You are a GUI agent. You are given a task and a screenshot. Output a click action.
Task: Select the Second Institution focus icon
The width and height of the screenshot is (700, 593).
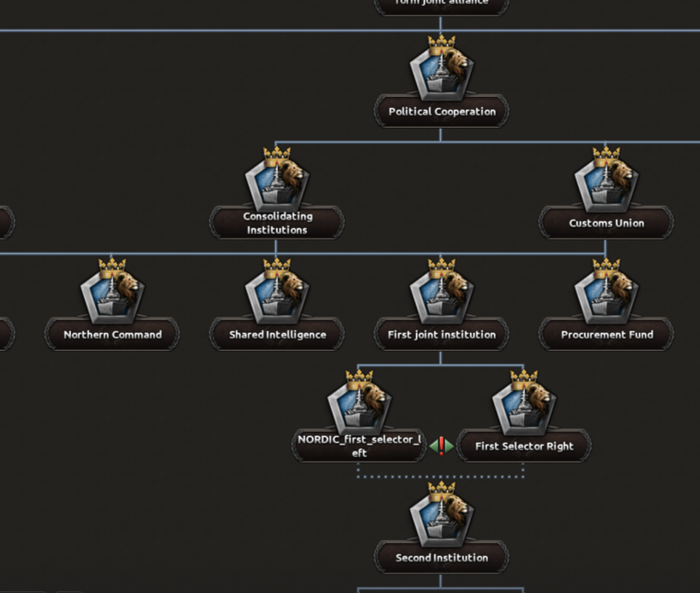[442, 515]
